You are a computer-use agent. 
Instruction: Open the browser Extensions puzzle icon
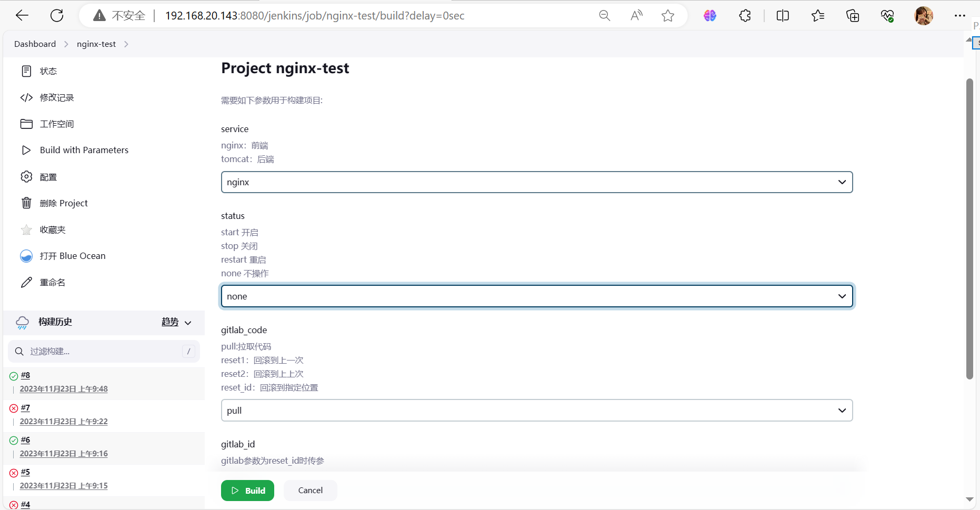tap(745, 16)
